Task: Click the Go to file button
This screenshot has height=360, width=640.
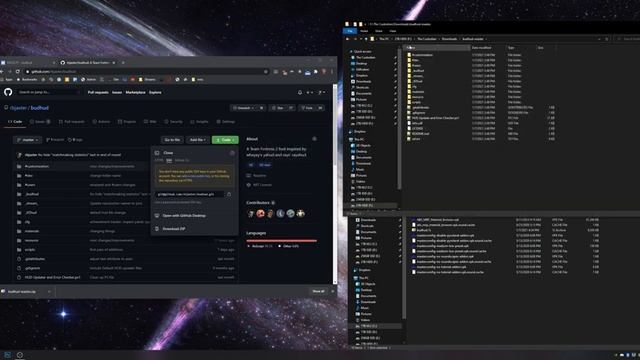Action: tap(172, 140)
